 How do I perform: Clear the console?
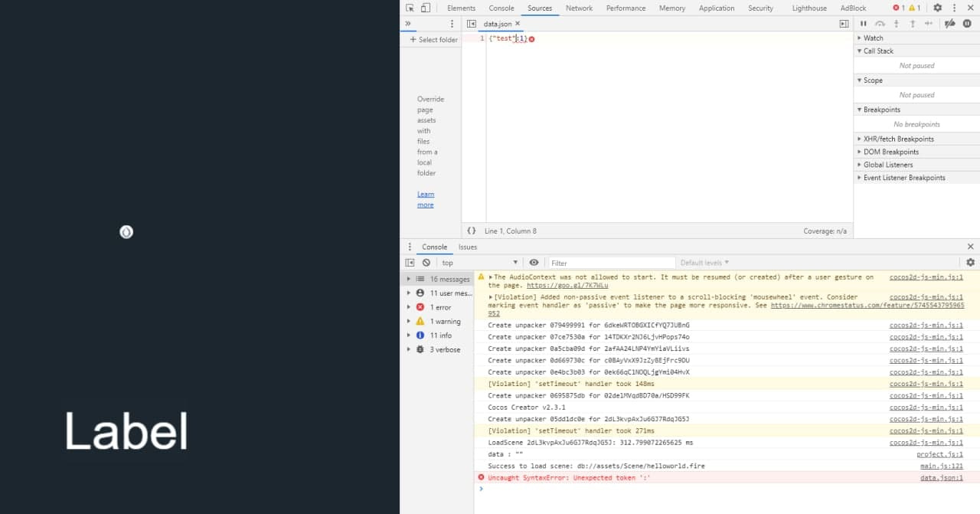(426, 263)
